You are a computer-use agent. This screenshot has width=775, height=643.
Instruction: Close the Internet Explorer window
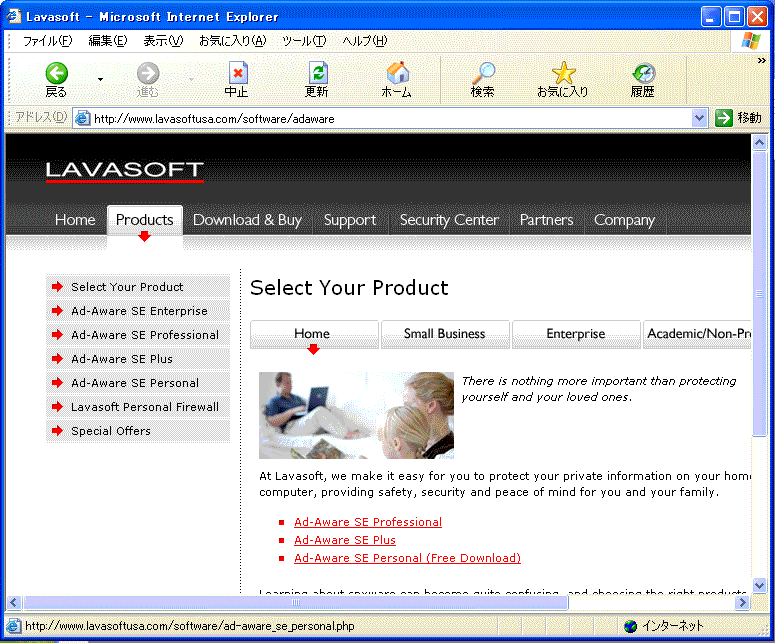point(757,17)
